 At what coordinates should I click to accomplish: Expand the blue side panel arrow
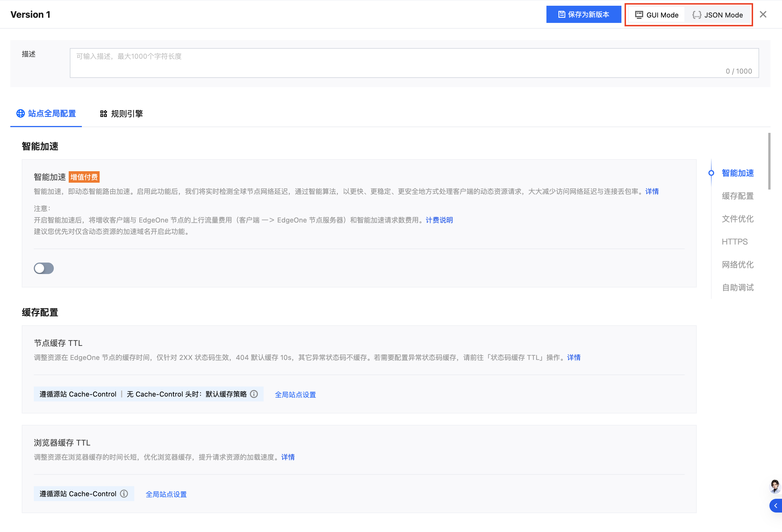tap(776, 505)
